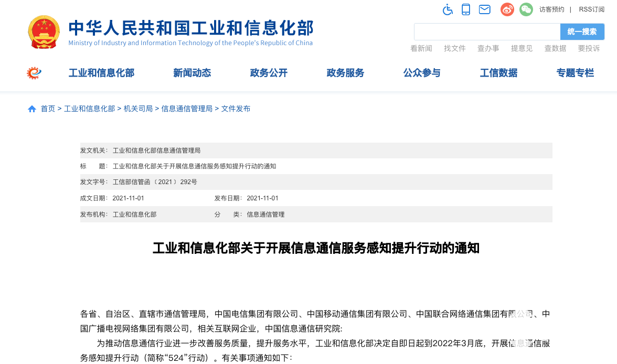Select 政务服务 in main navigation
The width and height of the screenshot is (617, 364).
[x=345, y=73]
